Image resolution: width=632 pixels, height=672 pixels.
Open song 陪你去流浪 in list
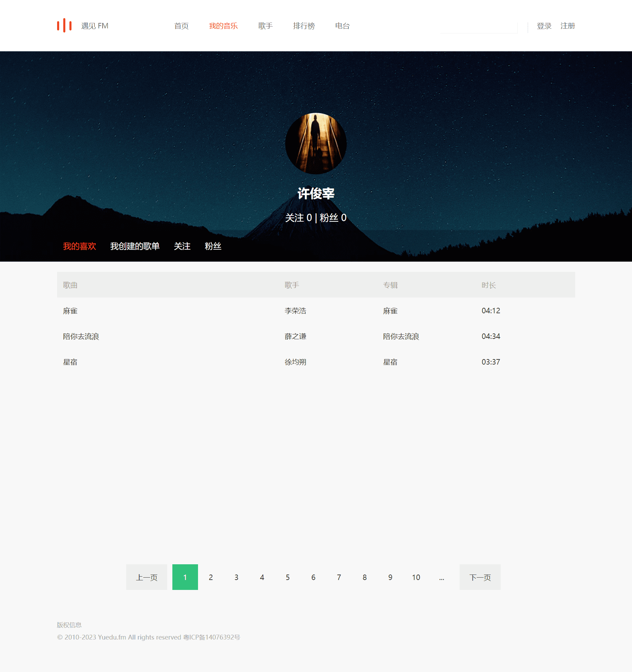point(81,337)
